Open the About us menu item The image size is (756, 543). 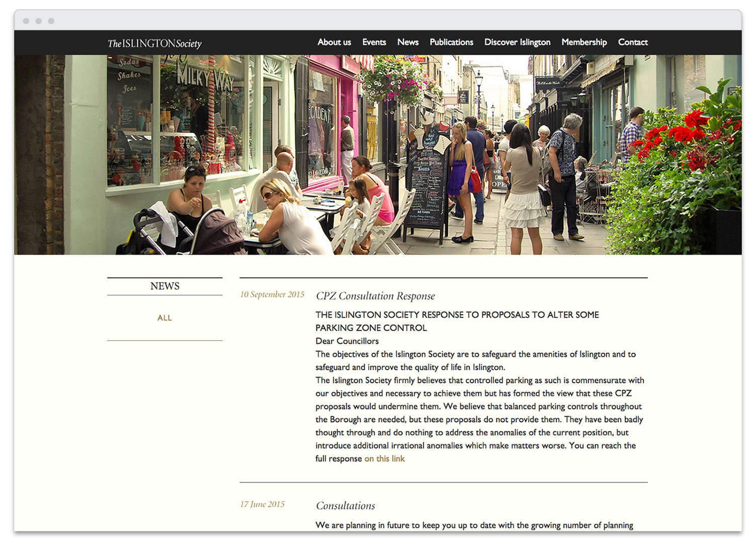click(334, 42)
